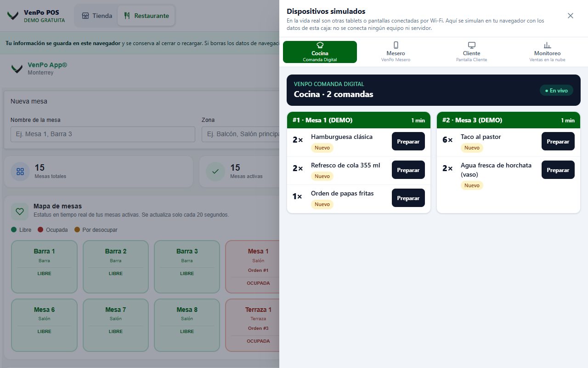
Task: Close the Dispositivos simulados panel
Action: click(571, 16)
